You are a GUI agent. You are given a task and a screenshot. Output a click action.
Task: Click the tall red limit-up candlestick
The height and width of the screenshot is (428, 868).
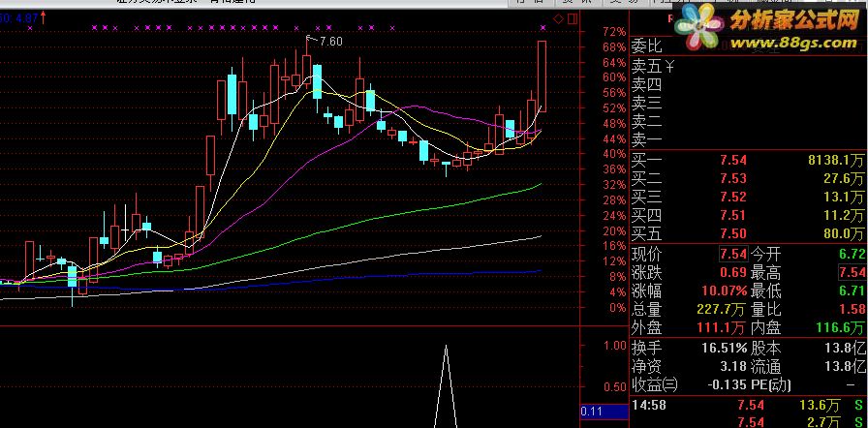[542, 76]
